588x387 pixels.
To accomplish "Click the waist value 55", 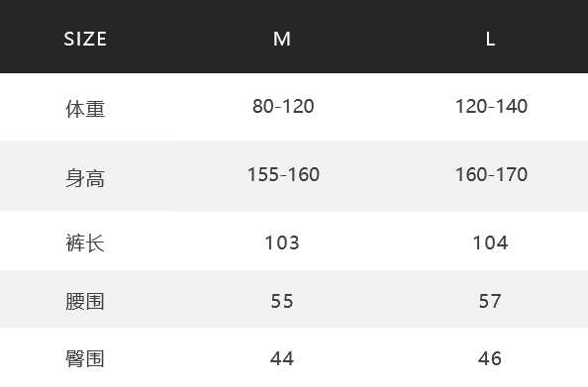I will tap(282, 301).
